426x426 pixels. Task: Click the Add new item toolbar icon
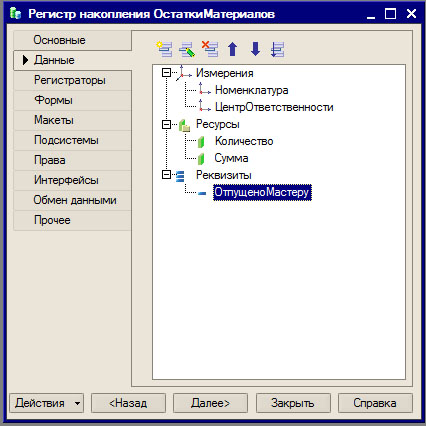[165, 49]
